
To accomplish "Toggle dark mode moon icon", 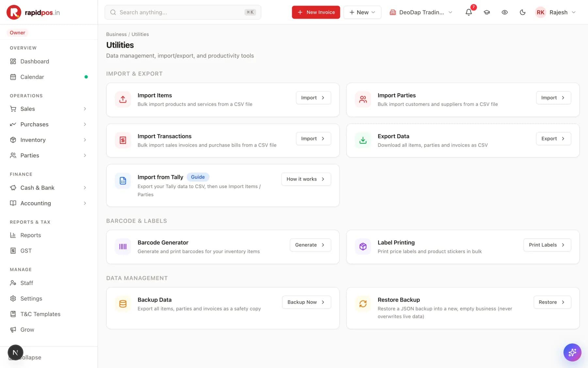I will (x=523, y=12).
